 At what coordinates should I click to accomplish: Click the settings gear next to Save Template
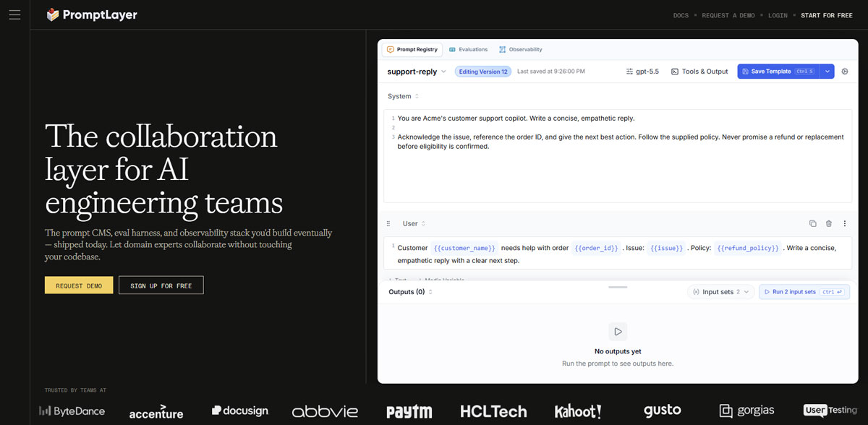coord(845,72)
